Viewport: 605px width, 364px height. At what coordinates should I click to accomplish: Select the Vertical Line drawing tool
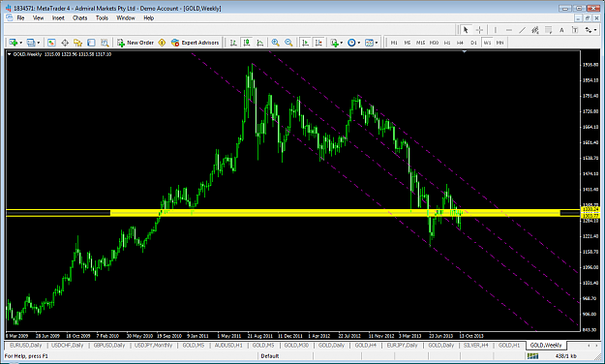[496, 30]
